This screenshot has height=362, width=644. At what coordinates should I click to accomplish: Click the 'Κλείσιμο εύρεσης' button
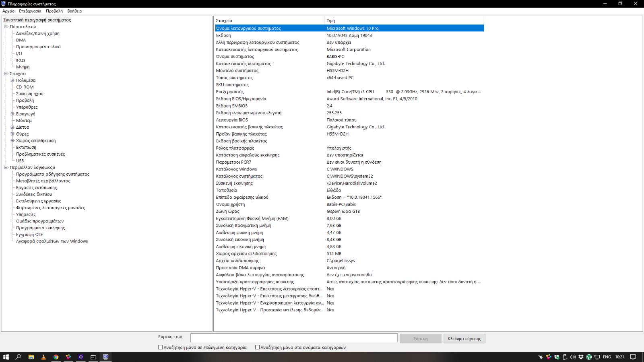click(464, 339)
